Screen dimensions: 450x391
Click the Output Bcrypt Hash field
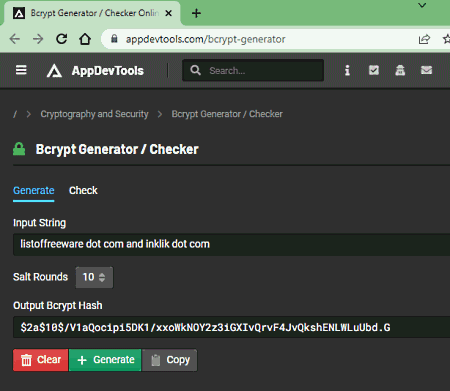231,327
